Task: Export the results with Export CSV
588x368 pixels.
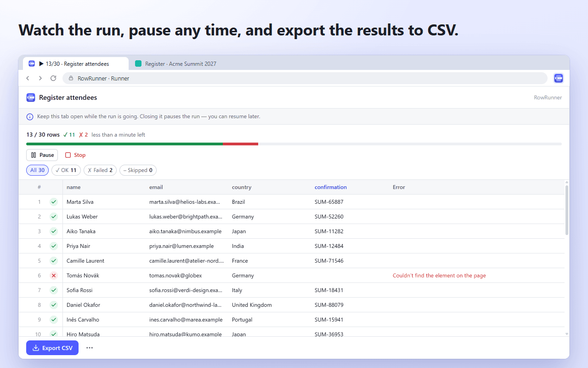Action: 52,348
